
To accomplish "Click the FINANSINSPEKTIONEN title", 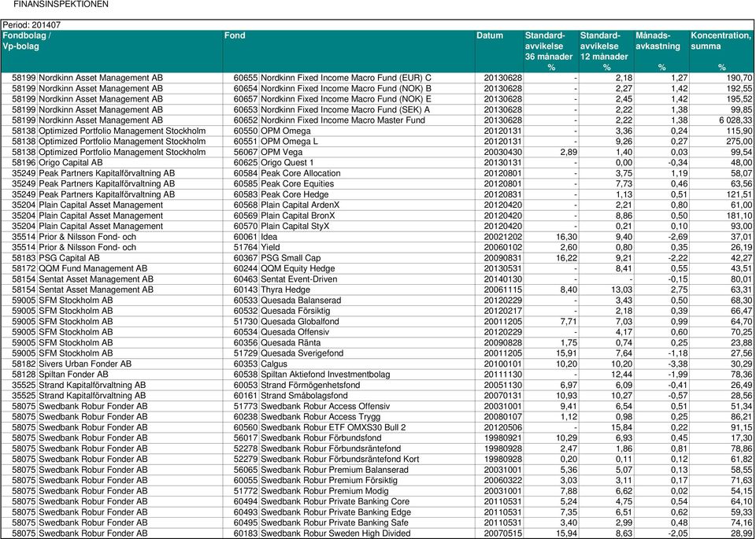I will point(61,5).
